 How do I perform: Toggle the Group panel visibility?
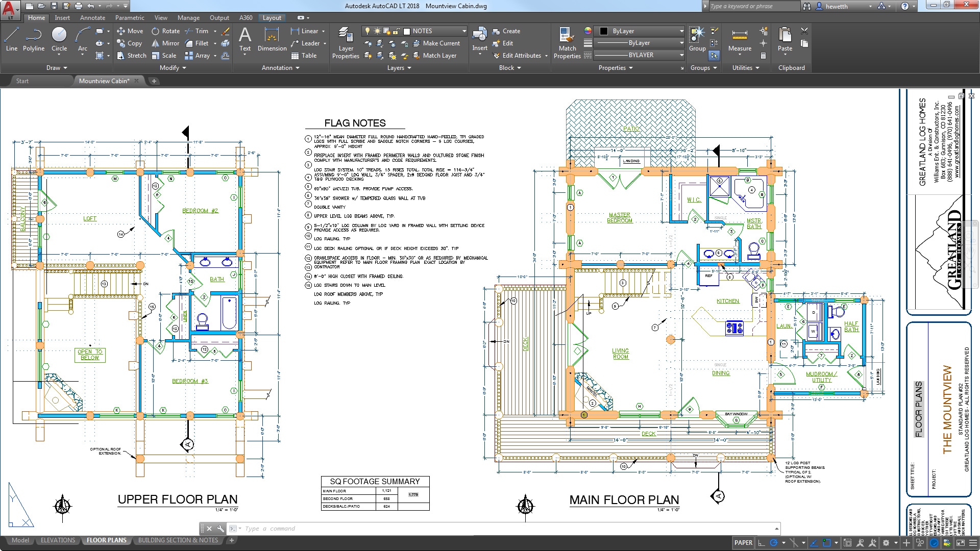703,67
